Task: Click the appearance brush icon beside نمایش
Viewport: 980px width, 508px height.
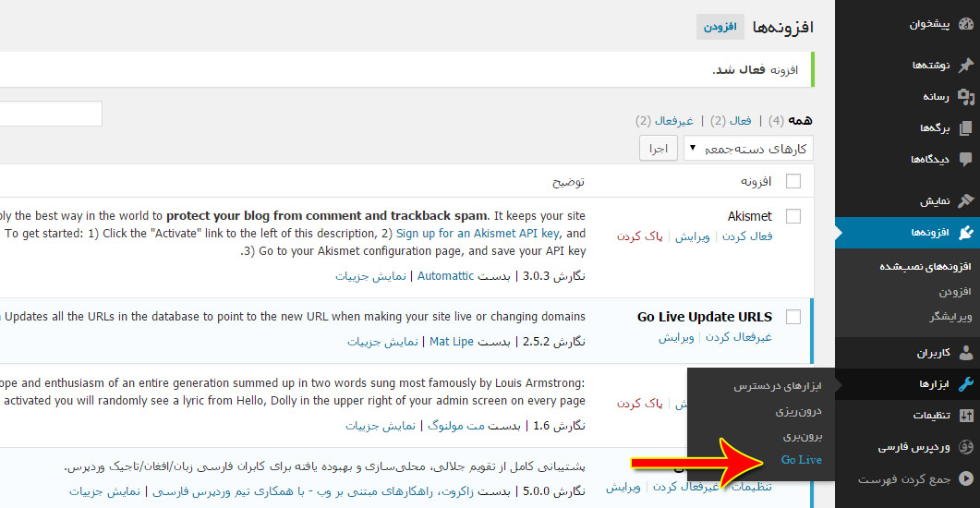Action: (x=965, y=200)
